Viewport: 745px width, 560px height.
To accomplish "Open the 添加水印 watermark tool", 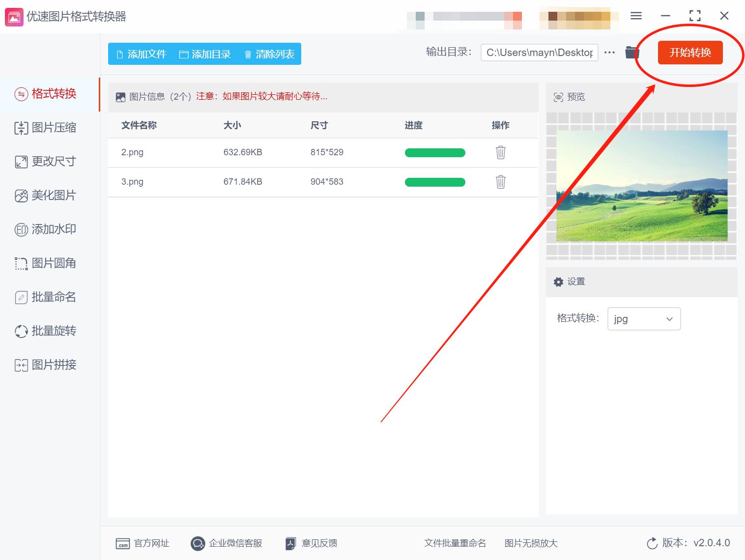I will coord(53,229).
